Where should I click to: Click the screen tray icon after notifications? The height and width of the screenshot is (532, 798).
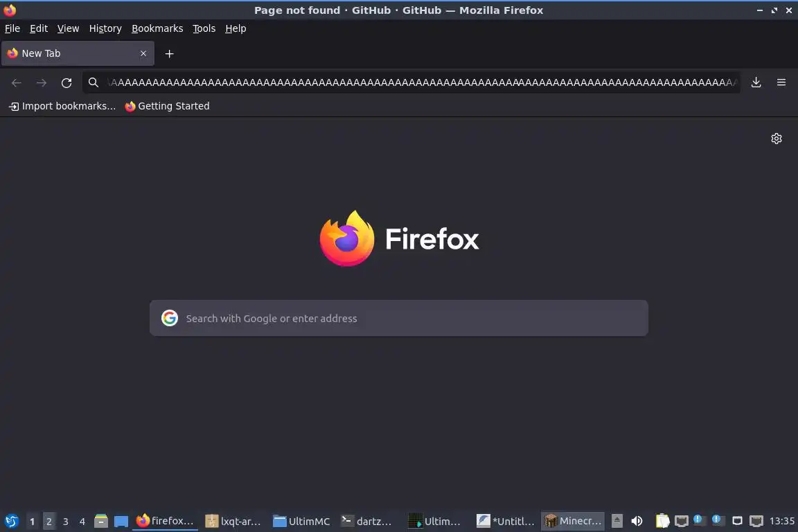737,520
